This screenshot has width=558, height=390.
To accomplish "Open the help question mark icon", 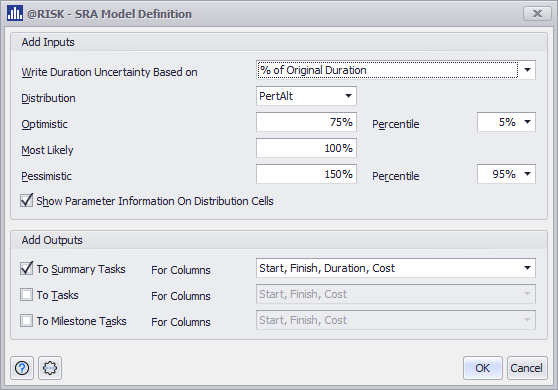I will 22,368.
